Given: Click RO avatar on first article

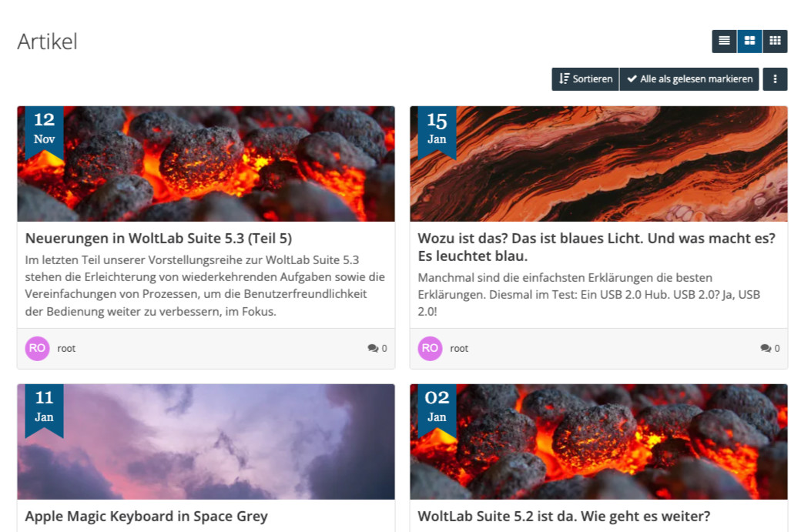Looking at the screenshot, I should (37, 348).
